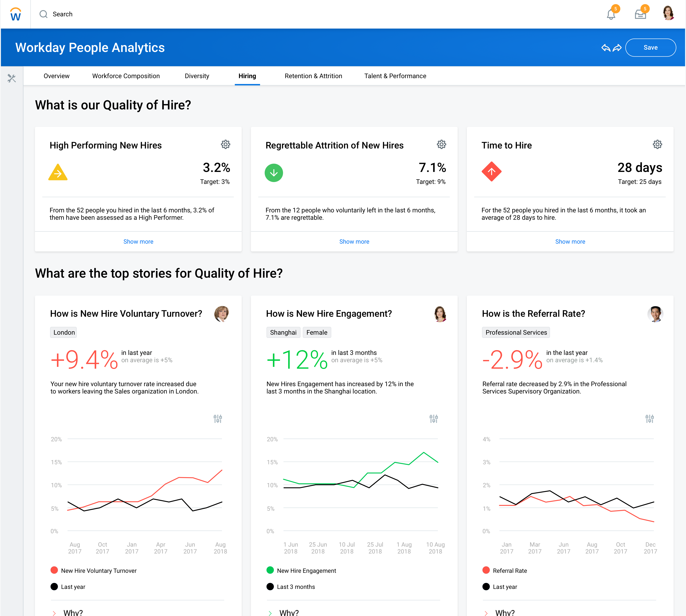Click the -2.9% referral value
The height and width of the screenshot is (616, 686).
point(512,359)
